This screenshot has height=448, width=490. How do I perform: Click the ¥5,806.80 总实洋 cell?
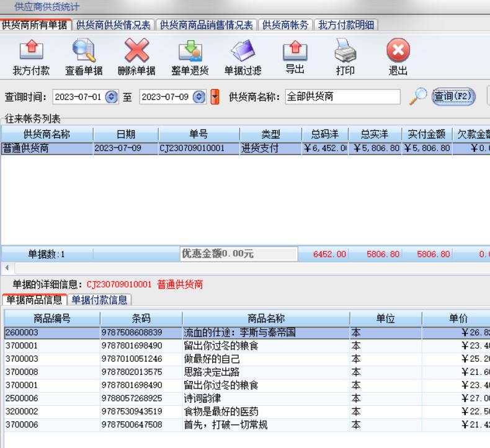click(375, 148)
